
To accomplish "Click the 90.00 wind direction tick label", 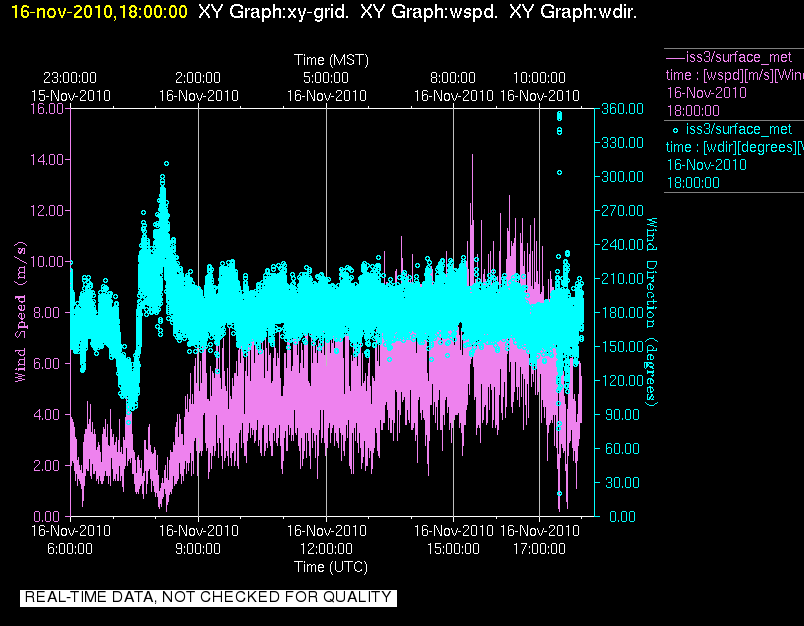I will 622,414.
